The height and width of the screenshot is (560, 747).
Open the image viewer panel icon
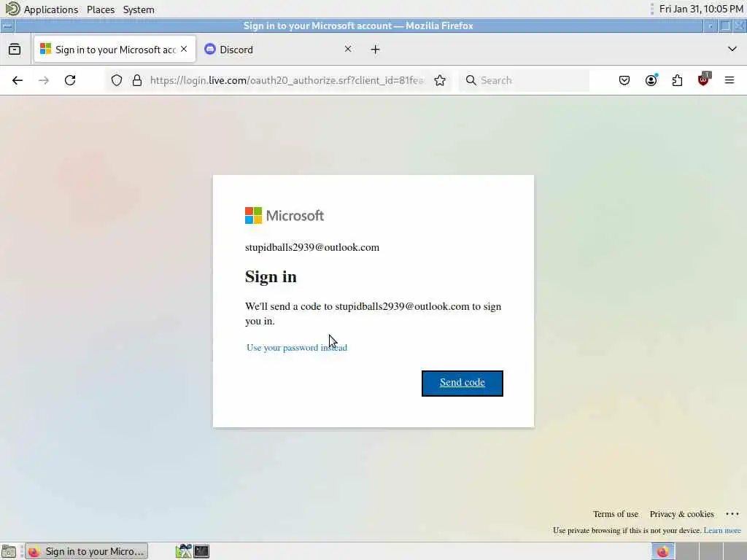(x=183, y=551)
